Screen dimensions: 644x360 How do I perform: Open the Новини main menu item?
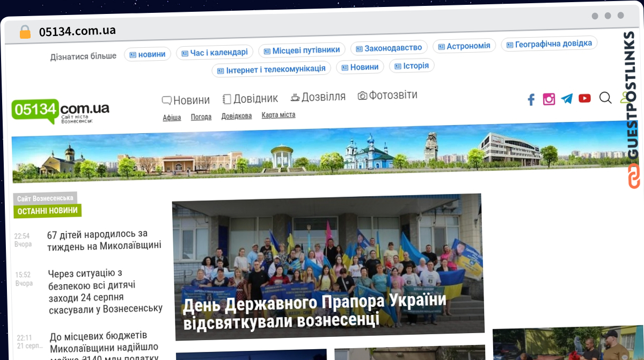[186, 100]
